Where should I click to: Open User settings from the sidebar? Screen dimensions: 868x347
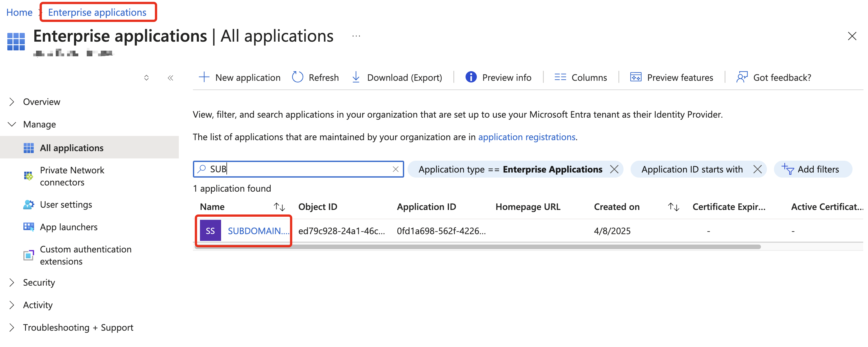(66, 204)
